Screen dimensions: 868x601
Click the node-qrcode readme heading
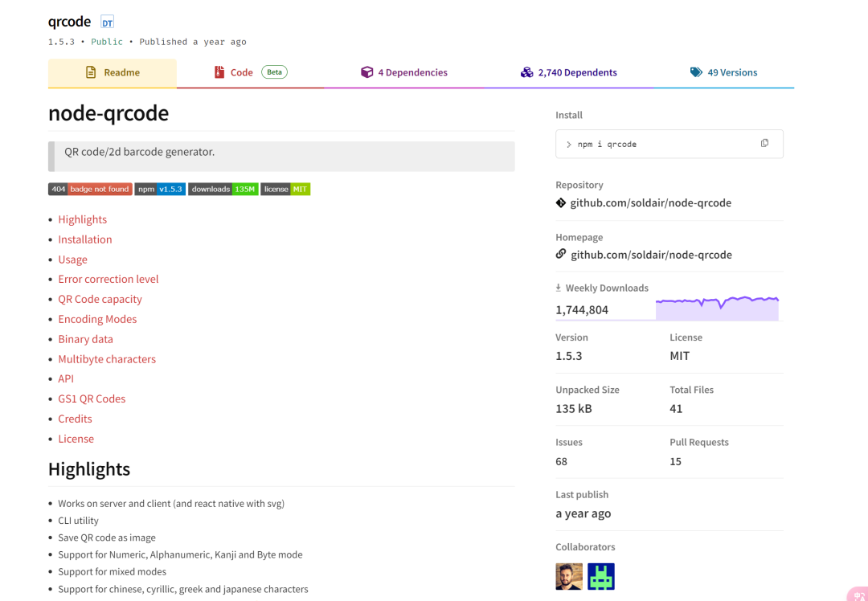click(x=108, y=113)
